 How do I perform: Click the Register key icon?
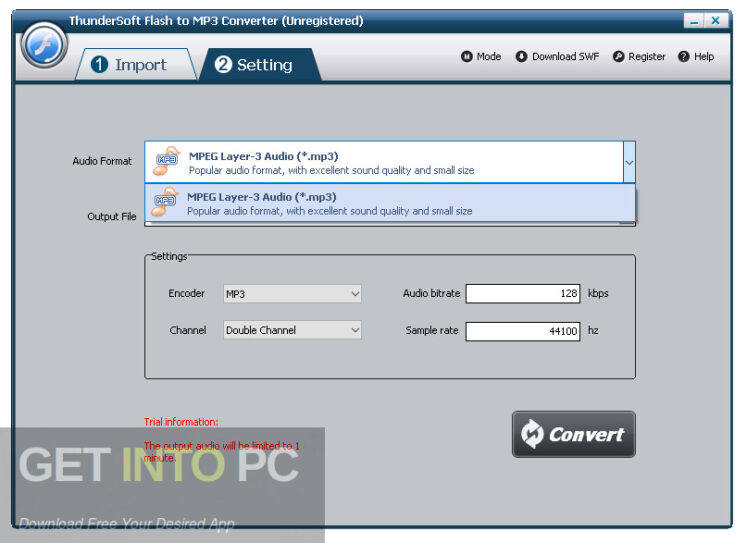tap(618, 57)
